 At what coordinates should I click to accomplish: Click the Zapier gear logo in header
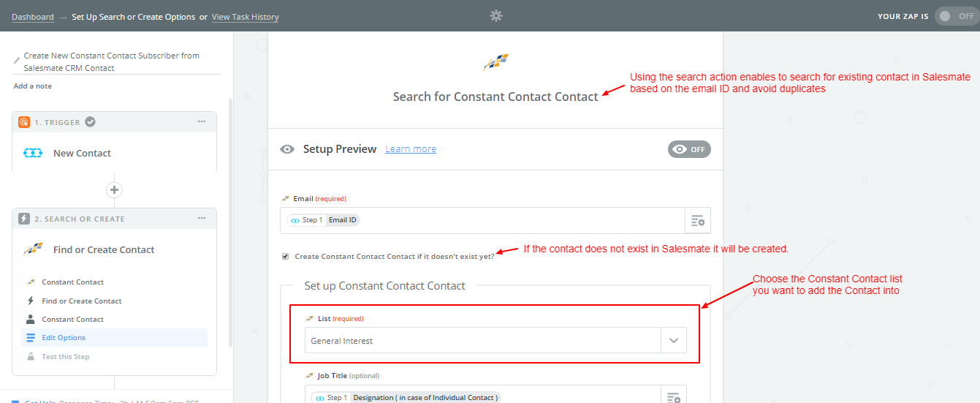click(x=496, y=15)
